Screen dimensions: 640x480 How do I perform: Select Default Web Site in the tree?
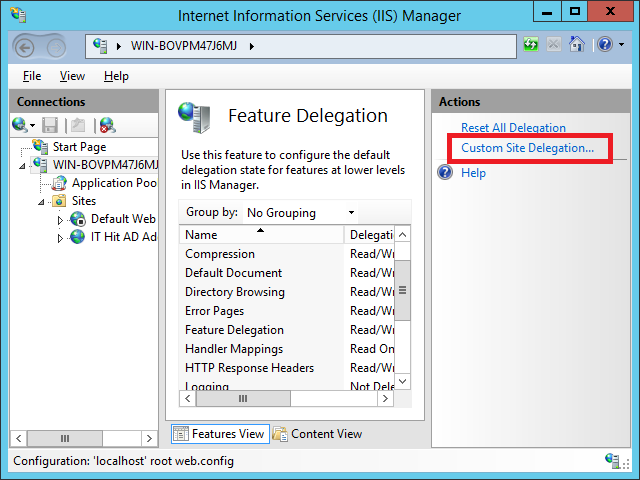123,219
